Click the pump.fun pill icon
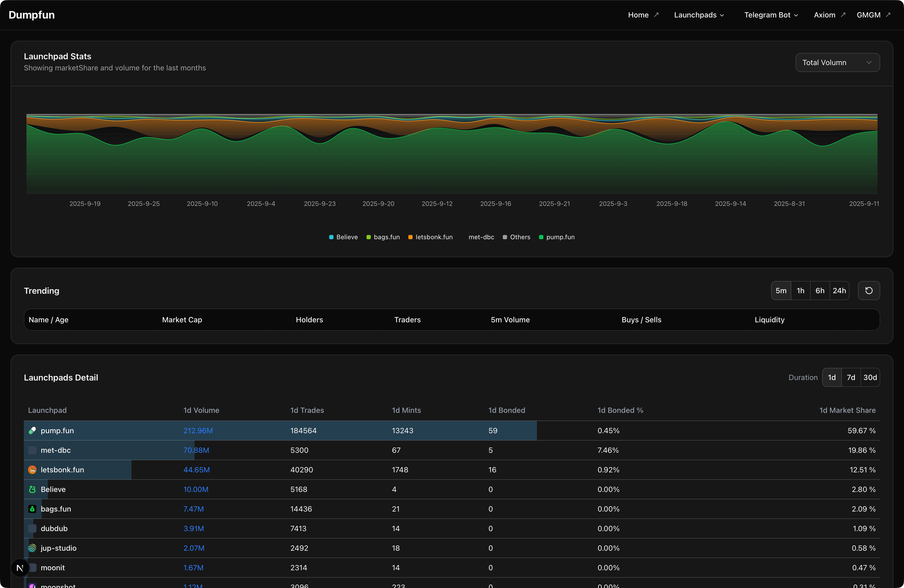The width and height of the screenshot is (904, 588). click(32, 430)
